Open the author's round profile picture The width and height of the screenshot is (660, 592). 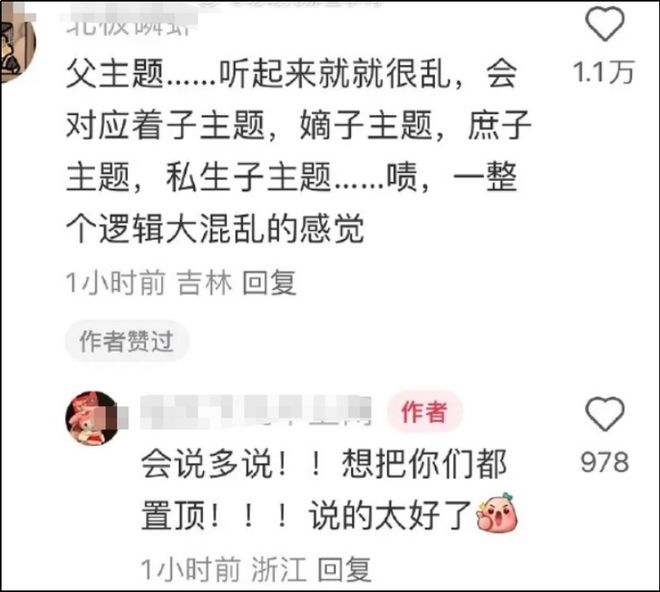coord(93,418)
